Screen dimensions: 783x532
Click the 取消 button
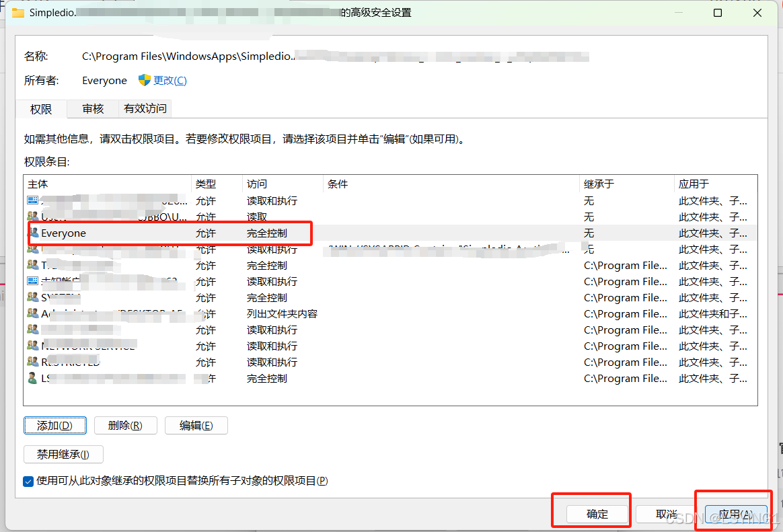(667, 514)
